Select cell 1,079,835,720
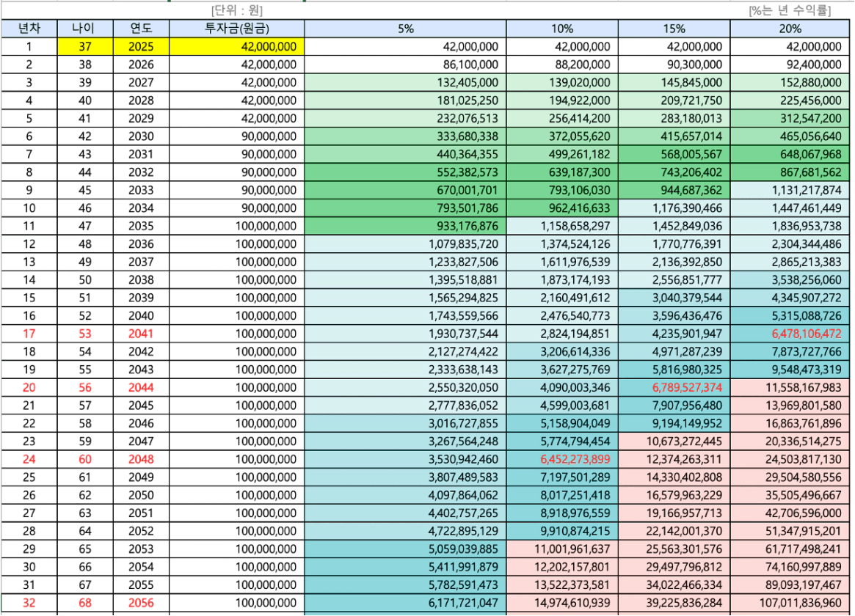 click(x=405, y=244)
